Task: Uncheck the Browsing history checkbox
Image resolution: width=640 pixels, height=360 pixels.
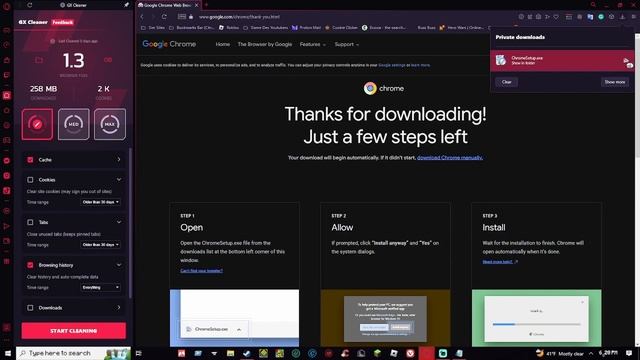Action: pos(30,265)
